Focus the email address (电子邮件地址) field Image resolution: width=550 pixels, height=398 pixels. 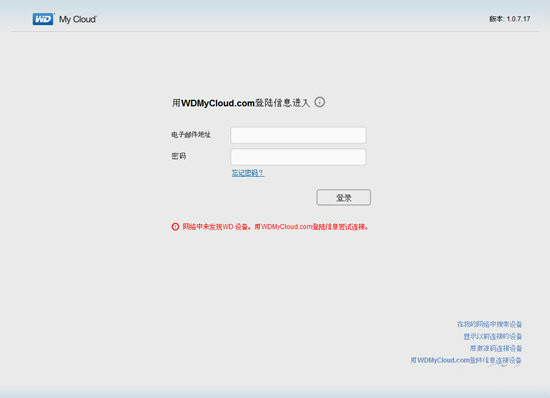298,135
